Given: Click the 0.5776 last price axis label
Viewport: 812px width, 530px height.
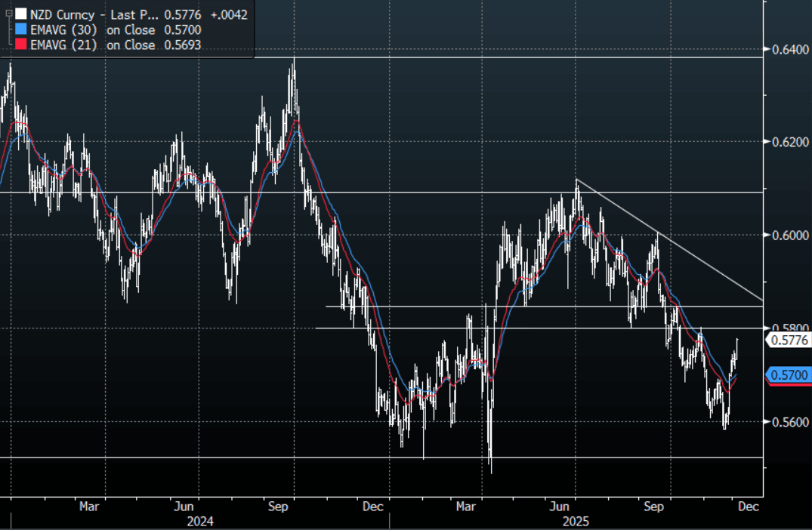Looking at the screenshot, I should click(x=789, y=340).
